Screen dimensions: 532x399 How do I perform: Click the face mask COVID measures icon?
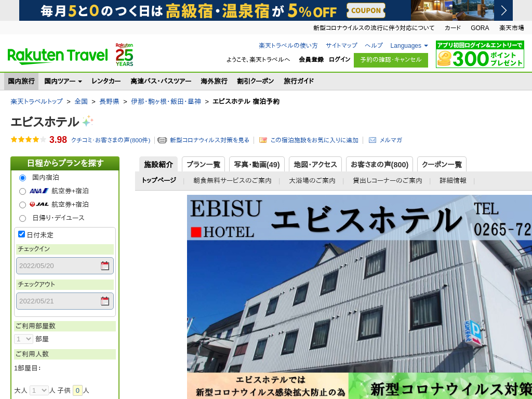tap(162, 140)
